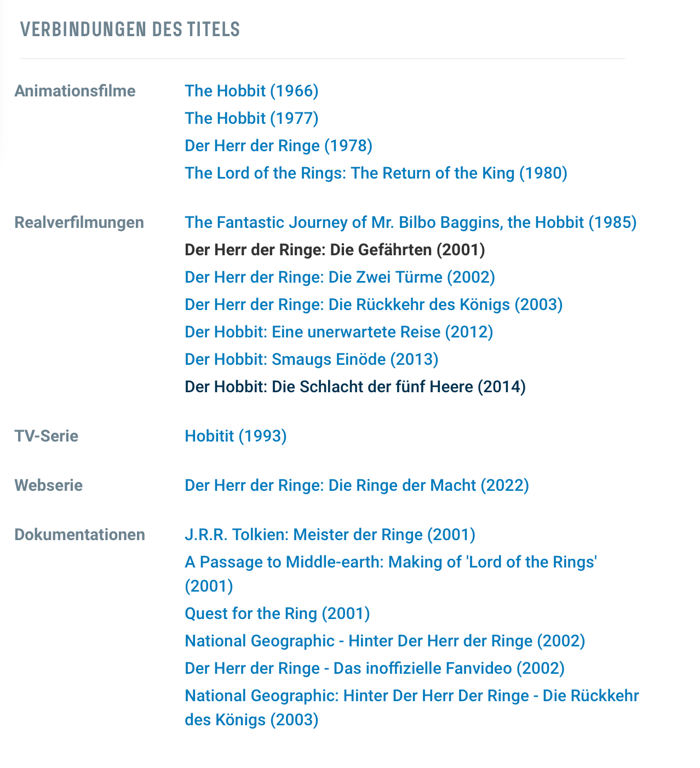Viewport: 700px width, 768px height.
Task: Open Die Rückkehr des Königs (2003) film link
Action: tap(374, 305)
